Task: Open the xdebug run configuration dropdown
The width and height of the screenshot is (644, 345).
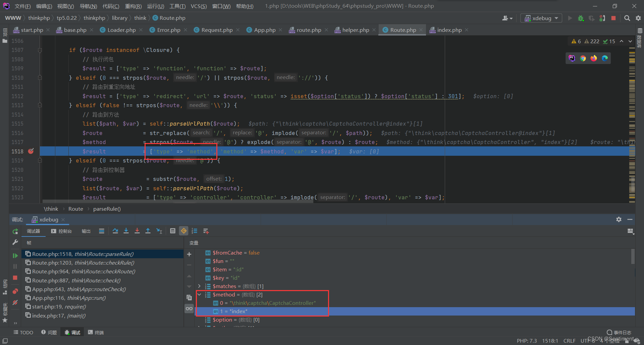Action: pos(541,18)
